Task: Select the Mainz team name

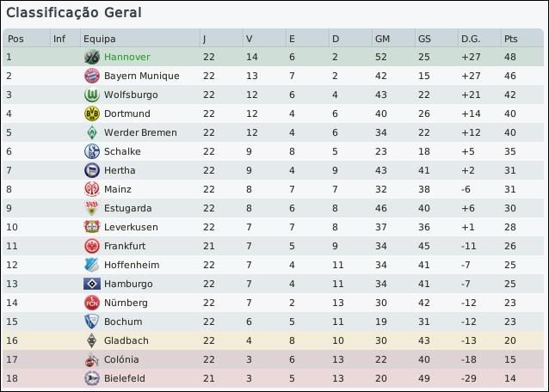Action: coord(118,189)
